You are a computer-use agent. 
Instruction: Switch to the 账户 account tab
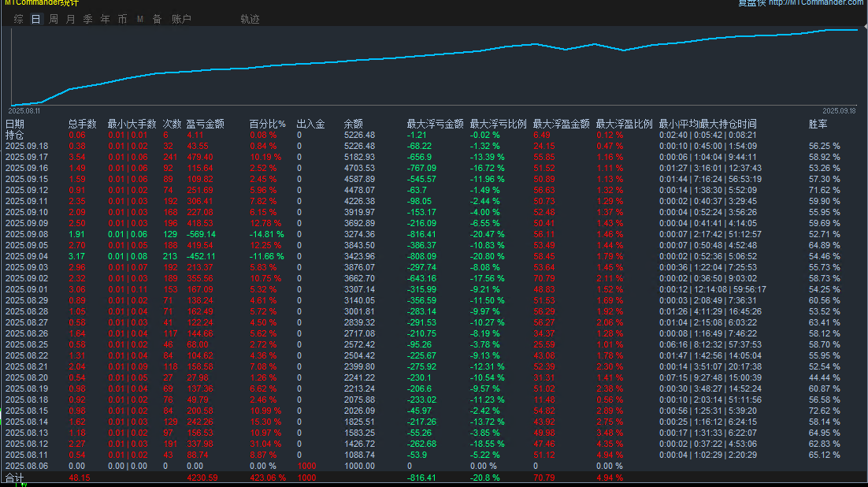[181, 19]
